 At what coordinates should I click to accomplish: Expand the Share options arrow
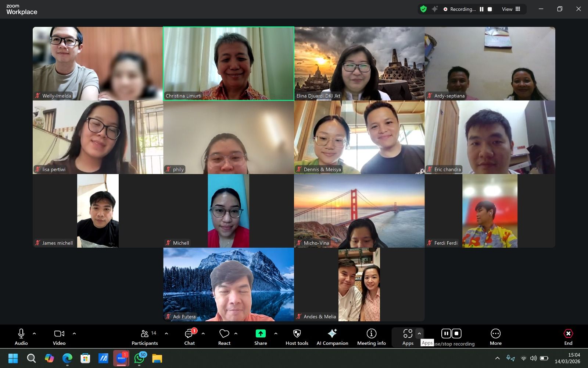pos(276,334)
